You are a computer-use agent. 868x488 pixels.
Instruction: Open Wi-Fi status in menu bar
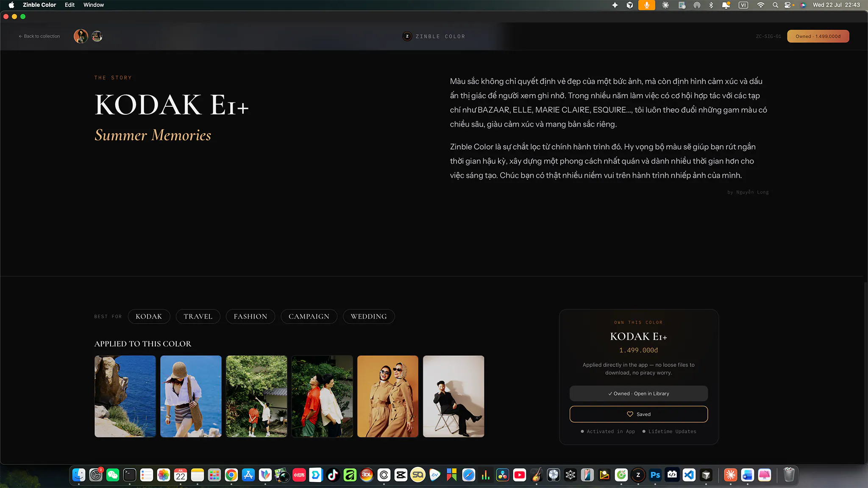(x=761, y=5)
